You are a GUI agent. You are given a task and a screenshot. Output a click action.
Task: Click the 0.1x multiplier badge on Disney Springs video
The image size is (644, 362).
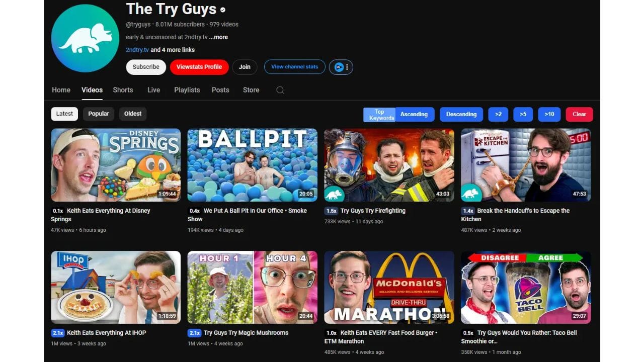(58, 211)
